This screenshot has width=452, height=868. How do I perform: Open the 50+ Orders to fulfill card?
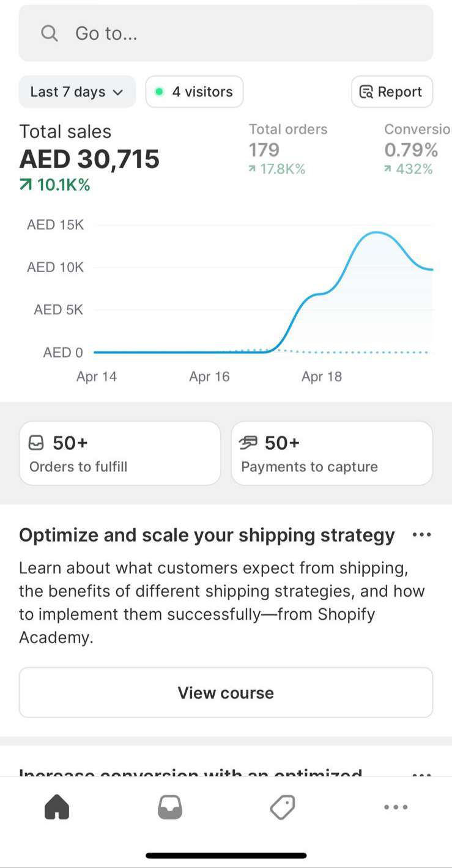pyautogui.click(x=120, y=454)
